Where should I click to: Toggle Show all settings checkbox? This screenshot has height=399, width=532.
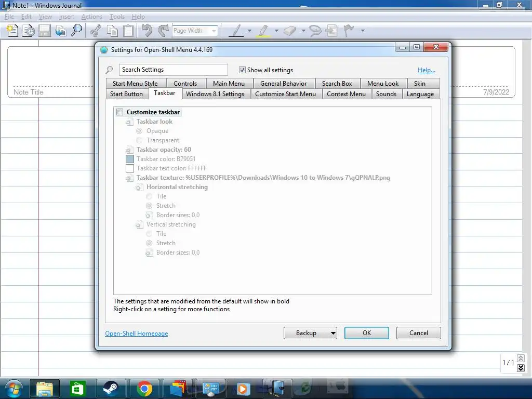[242, 70]
